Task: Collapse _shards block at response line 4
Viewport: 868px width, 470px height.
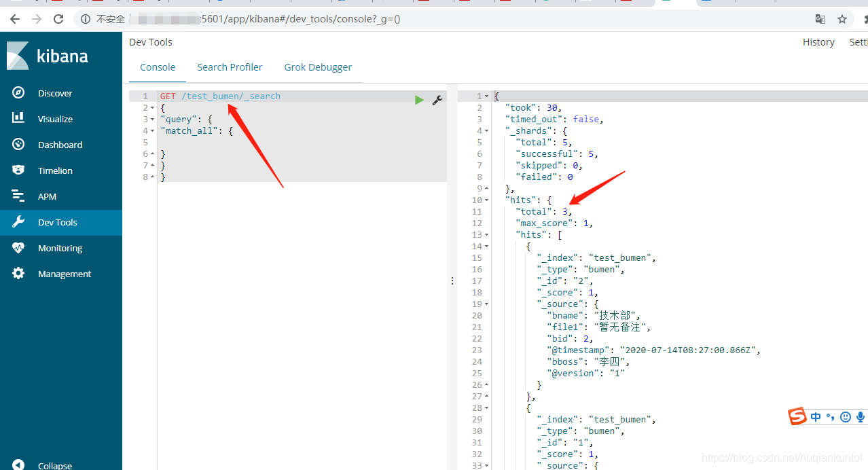Action: click(x=487, y=131)
